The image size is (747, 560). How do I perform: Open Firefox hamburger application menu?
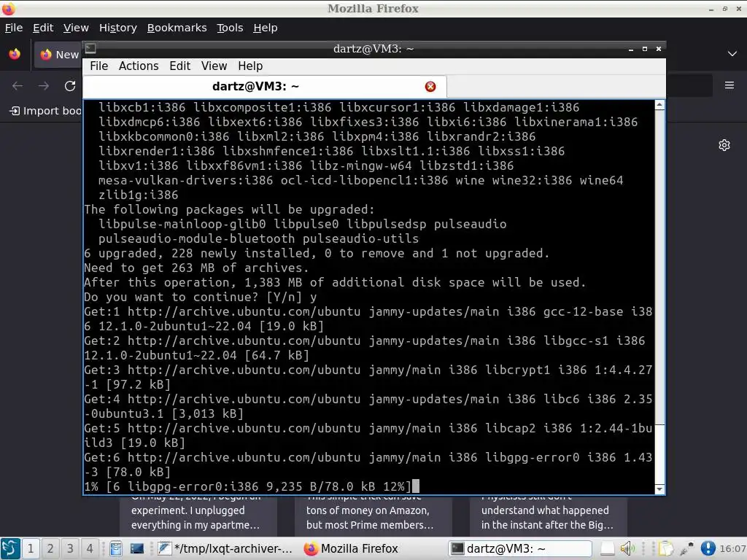(x=729, y=85)
